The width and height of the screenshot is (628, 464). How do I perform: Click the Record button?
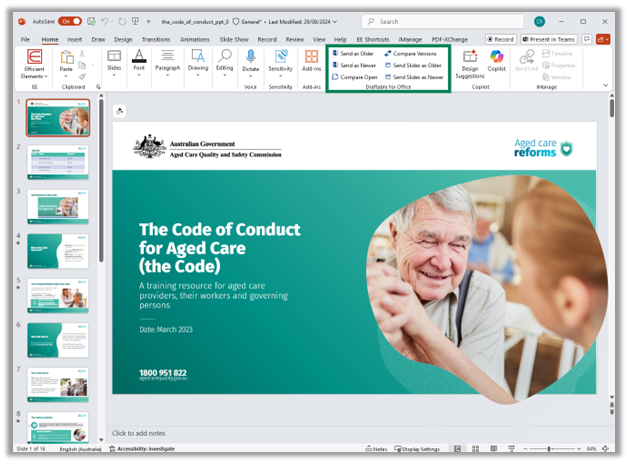(500, 39)
